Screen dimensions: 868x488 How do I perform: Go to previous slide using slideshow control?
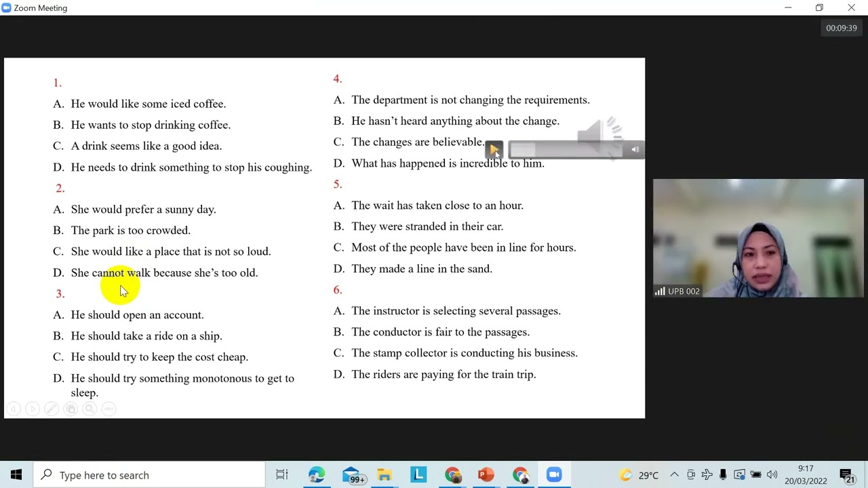[14, 409]
